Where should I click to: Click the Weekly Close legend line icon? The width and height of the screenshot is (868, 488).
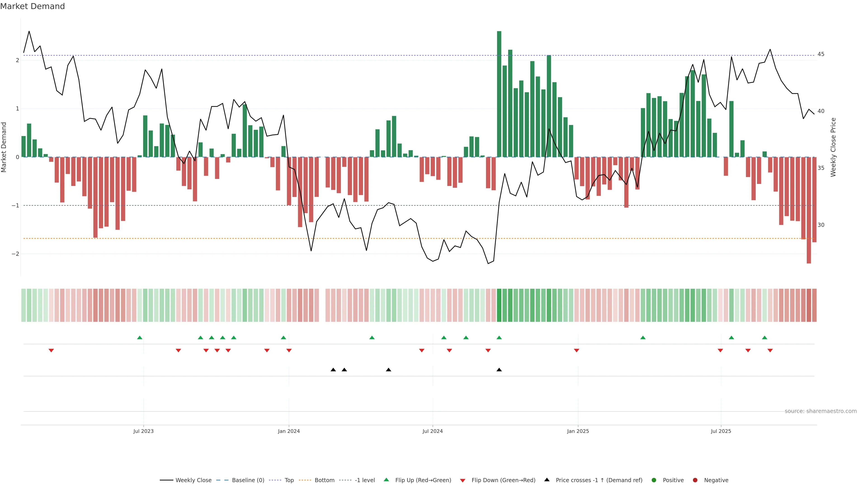166,480
